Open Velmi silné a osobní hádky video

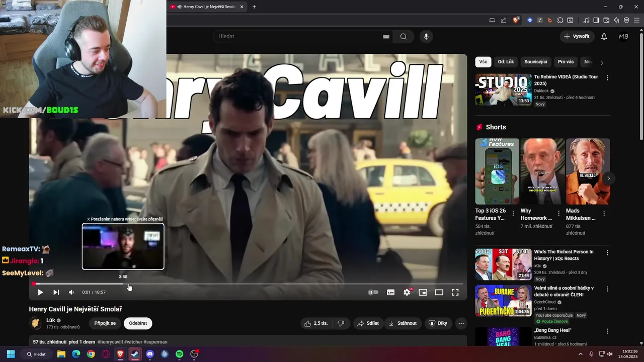(x=503, y=301)
